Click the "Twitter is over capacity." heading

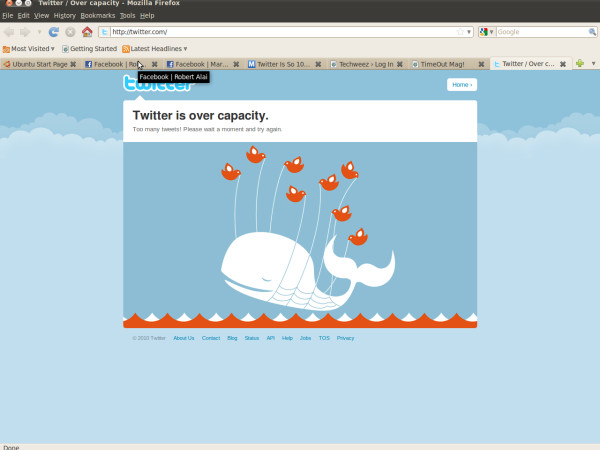coord(201,116)
